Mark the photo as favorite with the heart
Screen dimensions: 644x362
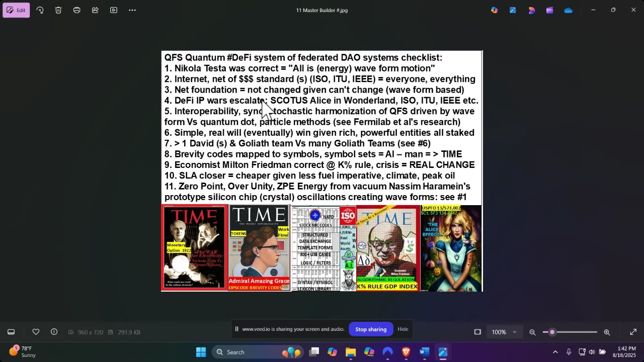[x=36, y=332]
